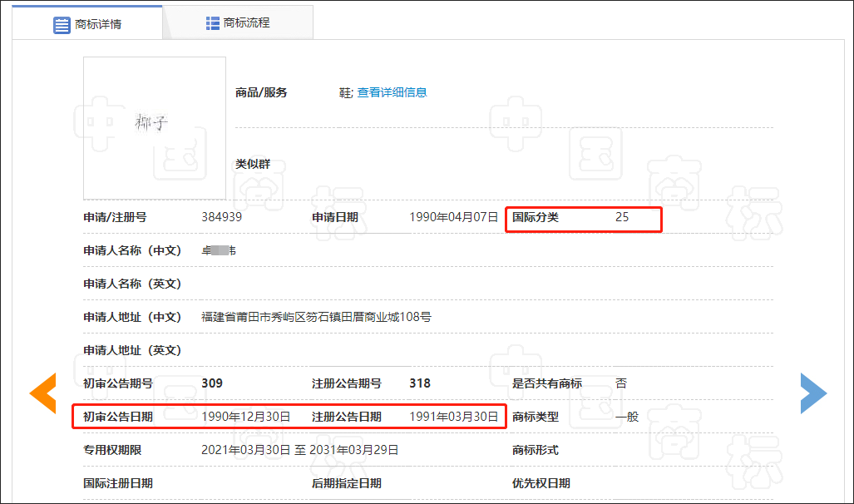The image size is (854, 504).
Task: Select date 1990年12月30日
Action: tap(245, 417)
